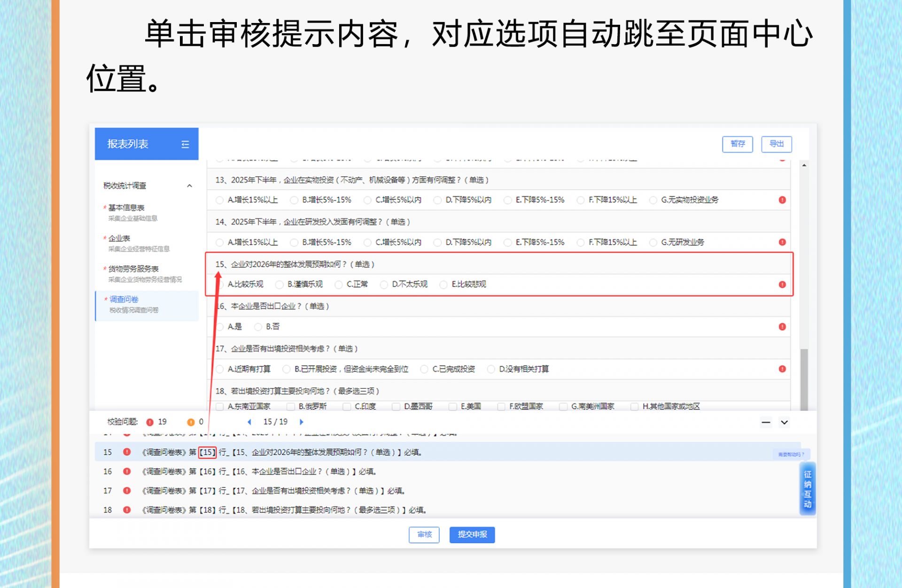Select D.没有相关打算 for question 17
Image resolution: width=902 pixels, height=588 pixels.
point(491,369)
